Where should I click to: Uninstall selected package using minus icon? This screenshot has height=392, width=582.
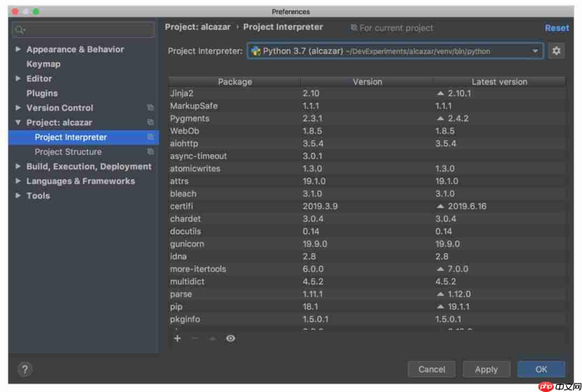195,339
